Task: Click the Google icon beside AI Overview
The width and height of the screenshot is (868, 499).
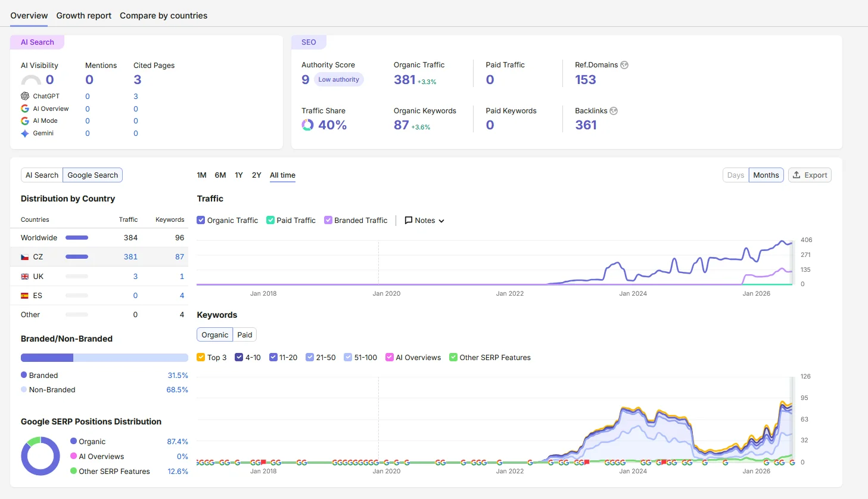Action: tap(25, 109)
